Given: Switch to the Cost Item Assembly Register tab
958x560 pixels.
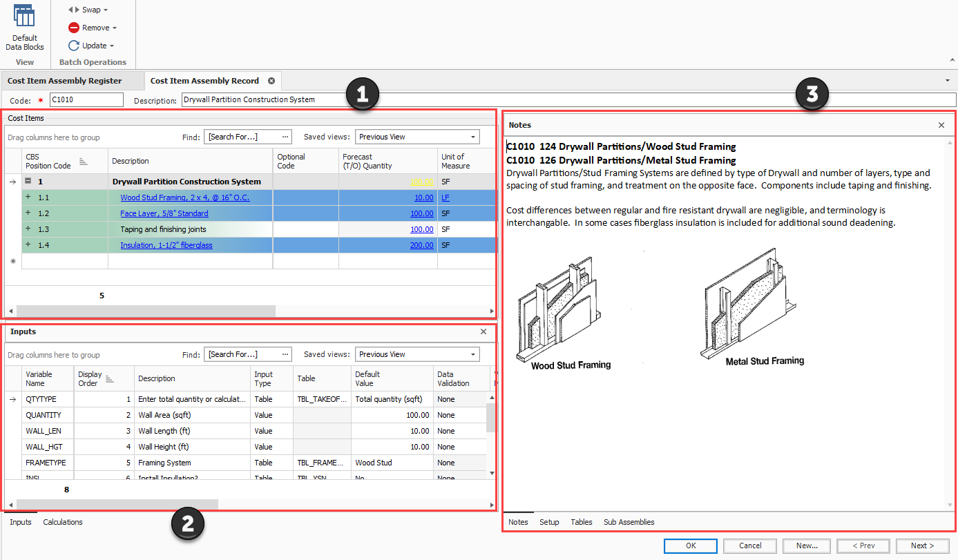Looking at the screenshot, I should pyautogui.click(x=66, y=80).
